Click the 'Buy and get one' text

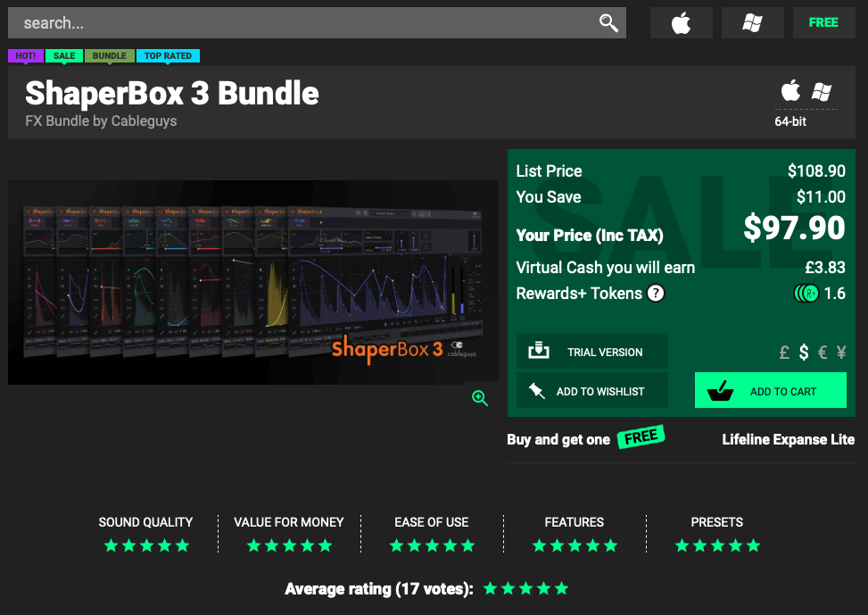tap(558, 440)
